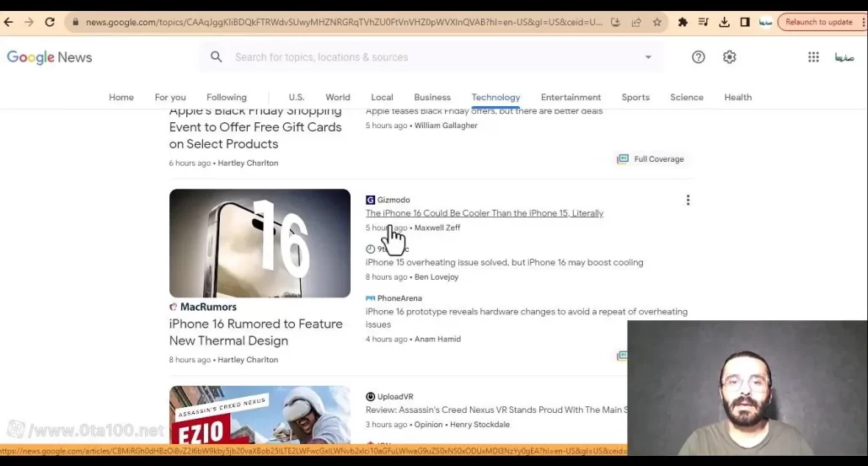Open the Entertainment section tab
Screen dimensions: 868x466
[571, 97]
